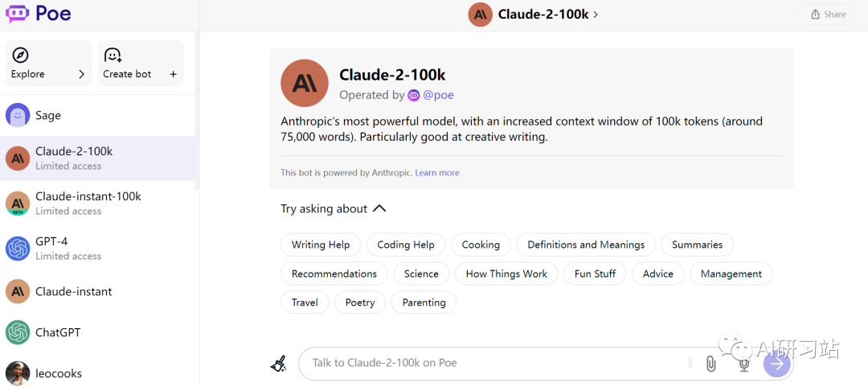868x387 pixels.
Task: Click the Create bot smiley icon
Action: pyautogui.click(x=113, y=56)
